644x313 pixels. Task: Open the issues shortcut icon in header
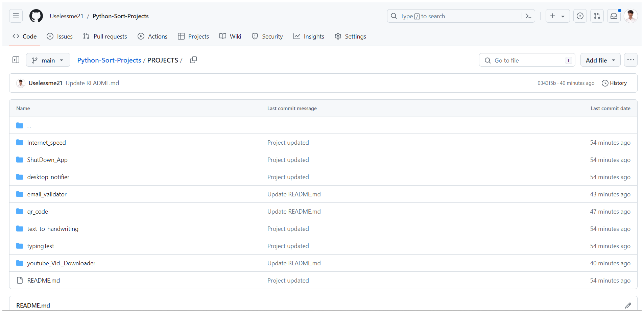(x=580, y=16)
